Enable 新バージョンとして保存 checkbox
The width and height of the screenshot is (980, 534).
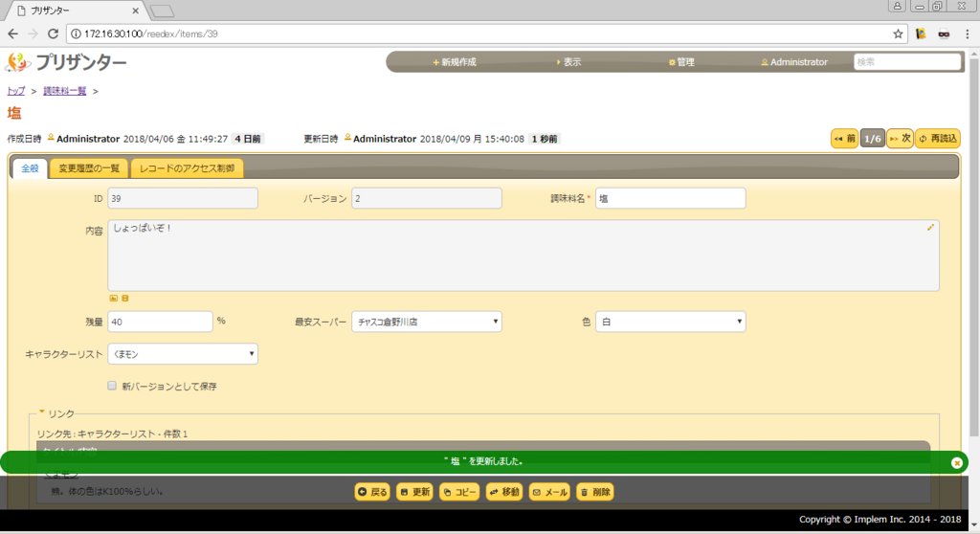(112, 386)
